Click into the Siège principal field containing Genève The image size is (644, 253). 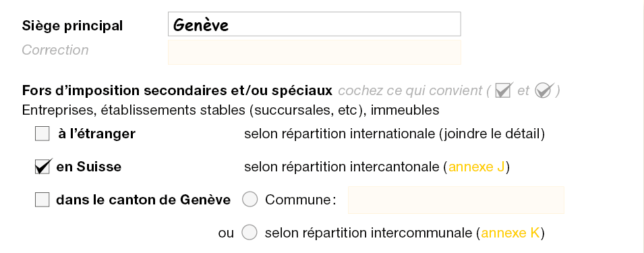pos(314,24)
